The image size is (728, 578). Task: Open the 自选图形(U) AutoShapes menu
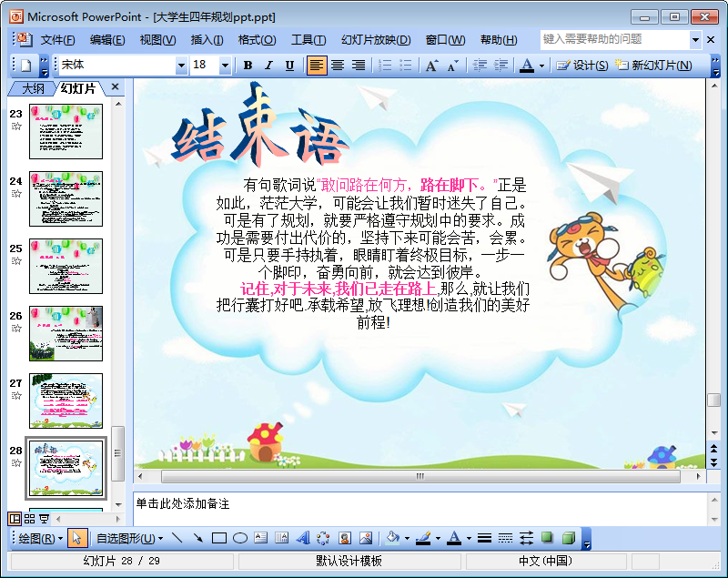pyautogui.click(x=129, y=539)
